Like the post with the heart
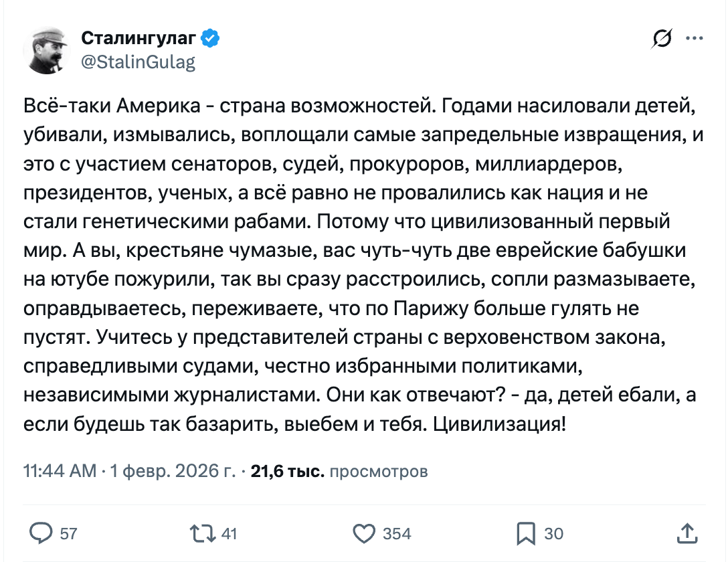This screenshot has width=728, height=562. coord(363,533)
